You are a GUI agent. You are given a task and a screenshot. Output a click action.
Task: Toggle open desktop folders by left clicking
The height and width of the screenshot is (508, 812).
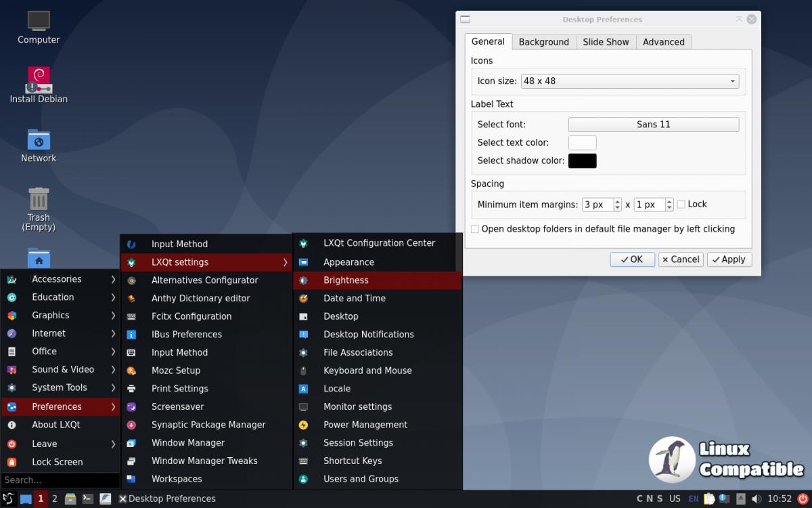[475, 230]
